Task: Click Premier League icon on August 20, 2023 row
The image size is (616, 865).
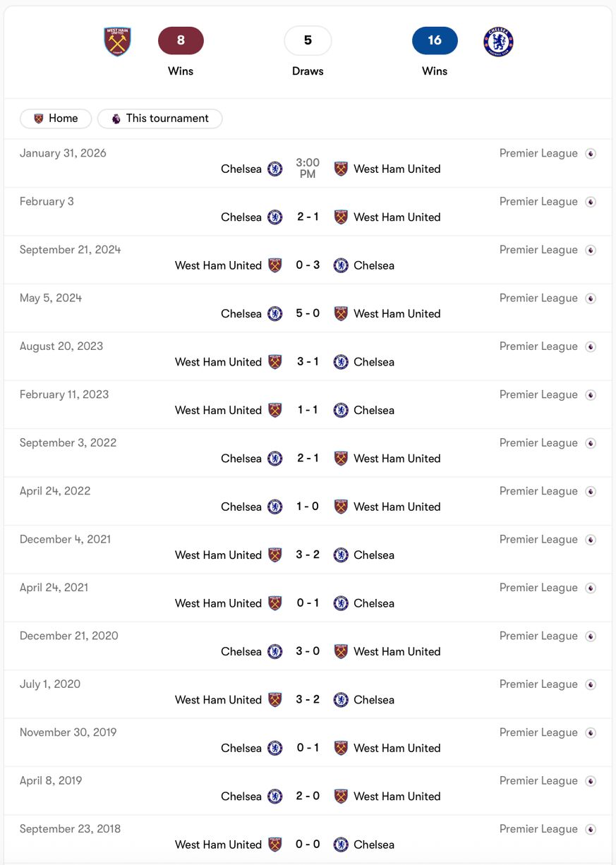Action: point(591,347)
